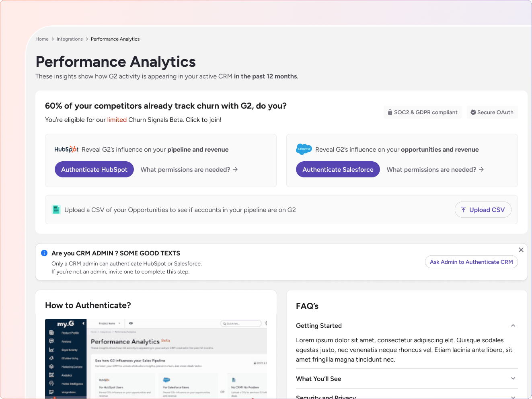
Task: Open Integrations from the breadcrumb trail
Action: pyautogui.click(x=70, y=39)
